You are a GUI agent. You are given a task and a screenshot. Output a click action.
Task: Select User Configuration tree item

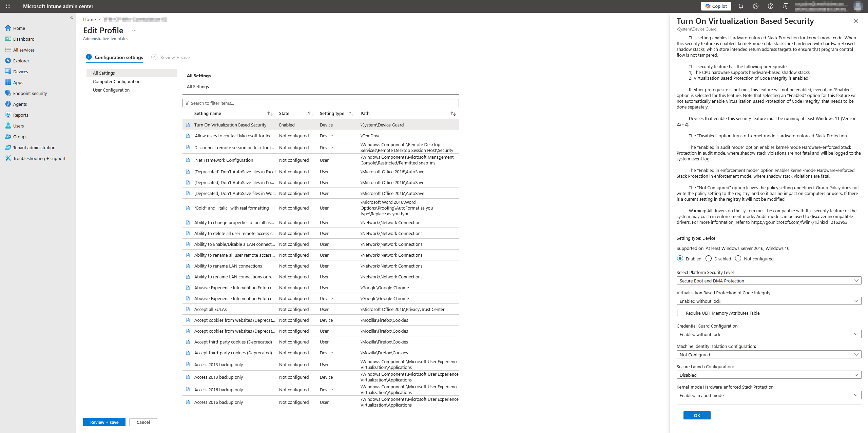tap(111, 90)
